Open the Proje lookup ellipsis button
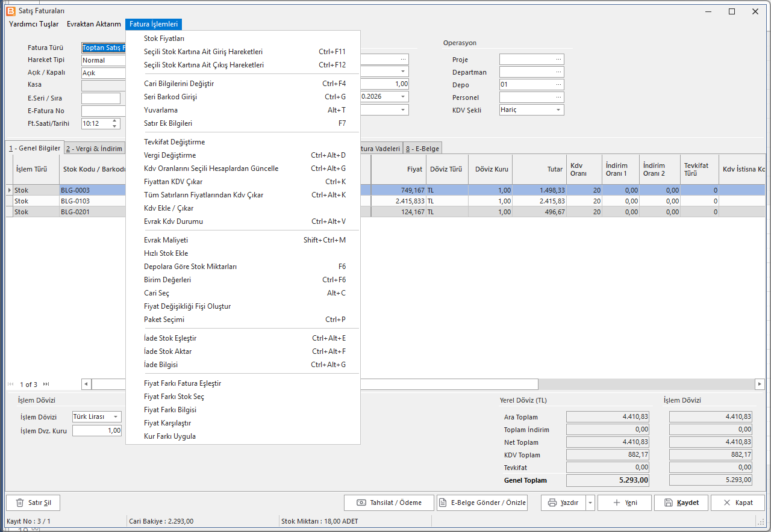771x532 pixels. point(558,60)
